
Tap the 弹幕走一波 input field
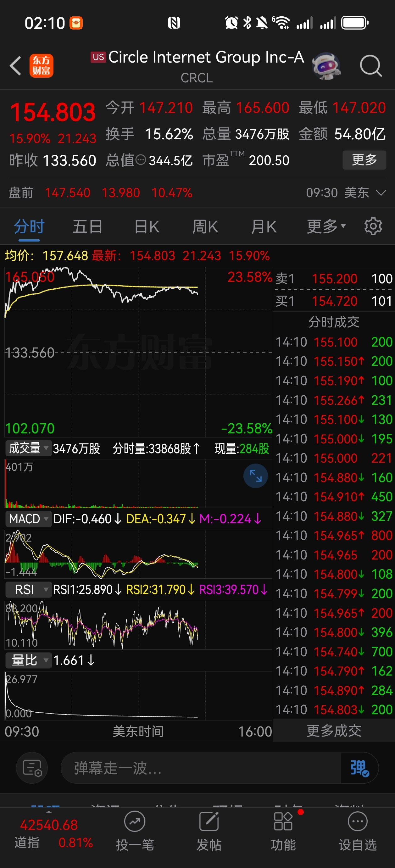pyautogui.click(x=201, y=768)
